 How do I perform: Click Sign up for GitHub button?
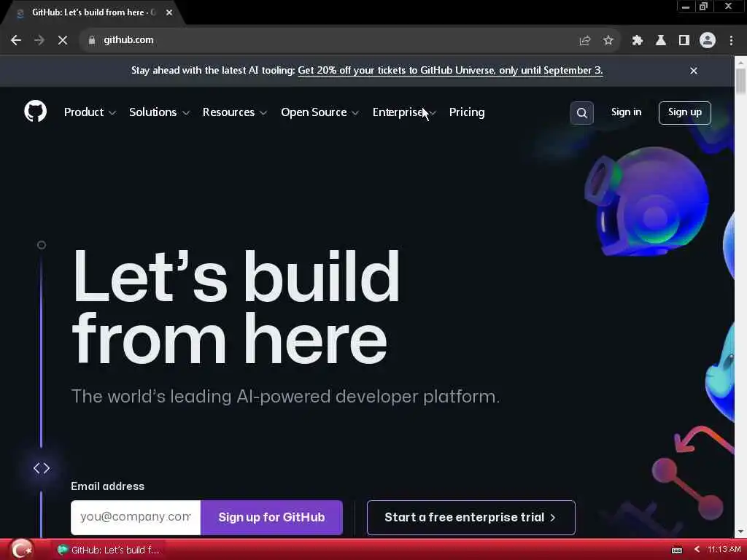271,517
